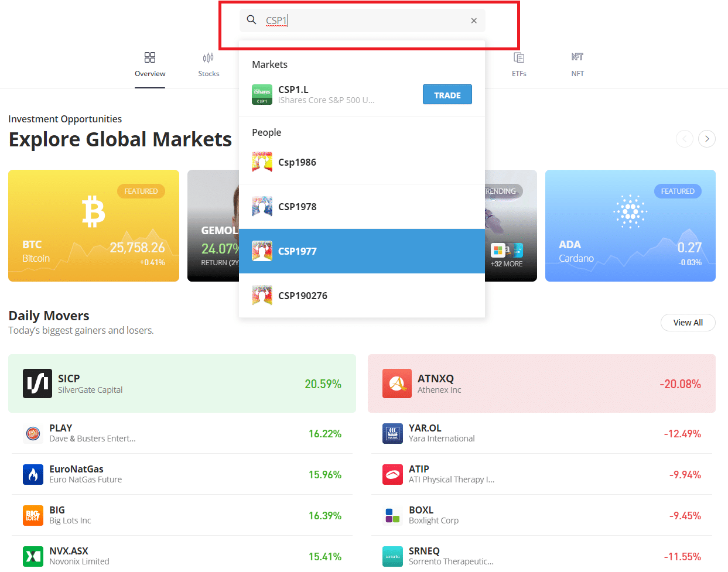Click the CSP1977 avatar image

tap(262, 251)
